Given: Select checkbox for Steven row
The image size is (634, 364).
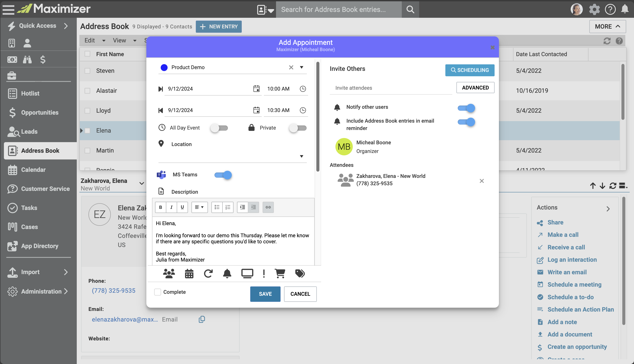Looking at the screenshot, I should tap(87, 71).
